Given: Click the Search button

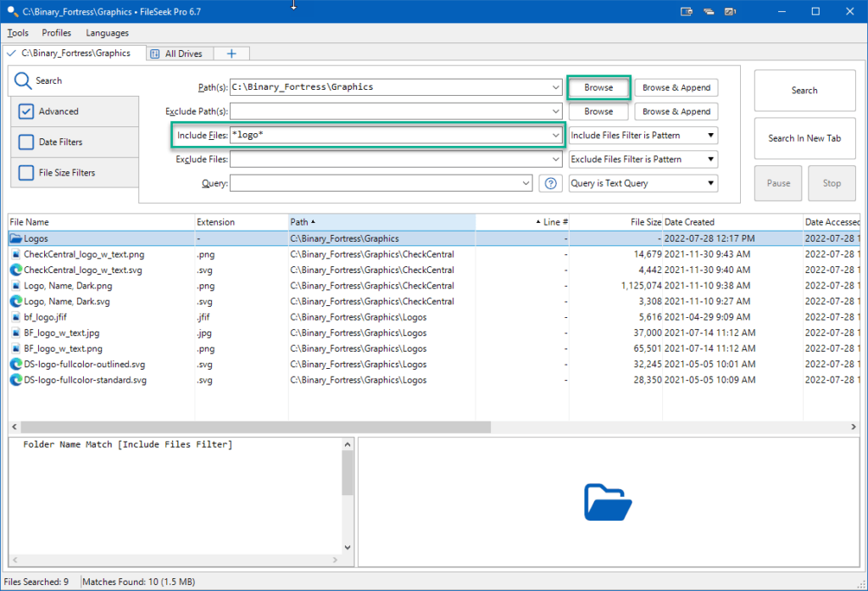Looking at the screenshot, I should [804, 90].
